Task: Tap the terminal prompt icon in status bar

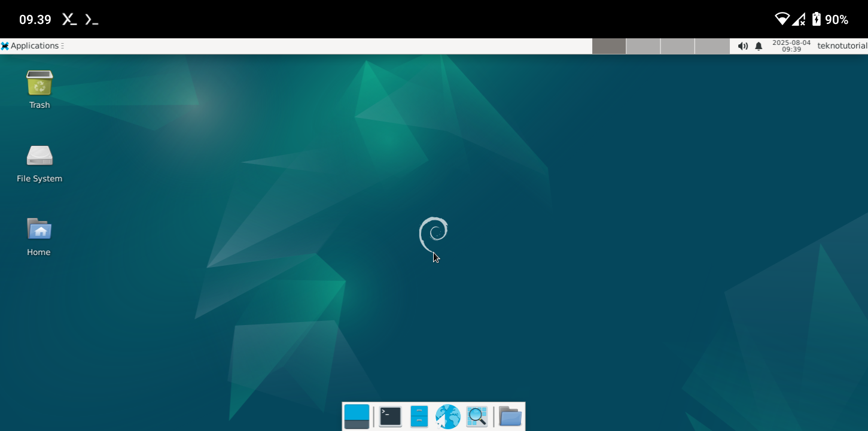Action: (x=91, y=19)
